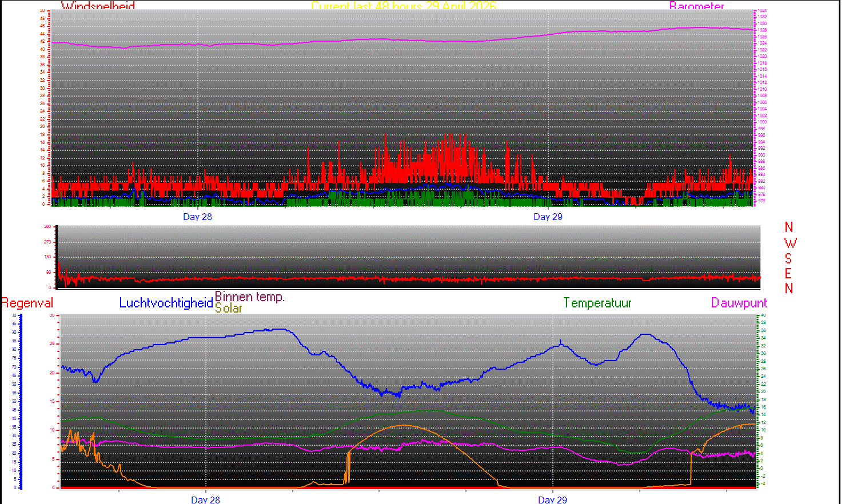Click the W compass direction letter
849x504 pixels.
pos(790,243)
